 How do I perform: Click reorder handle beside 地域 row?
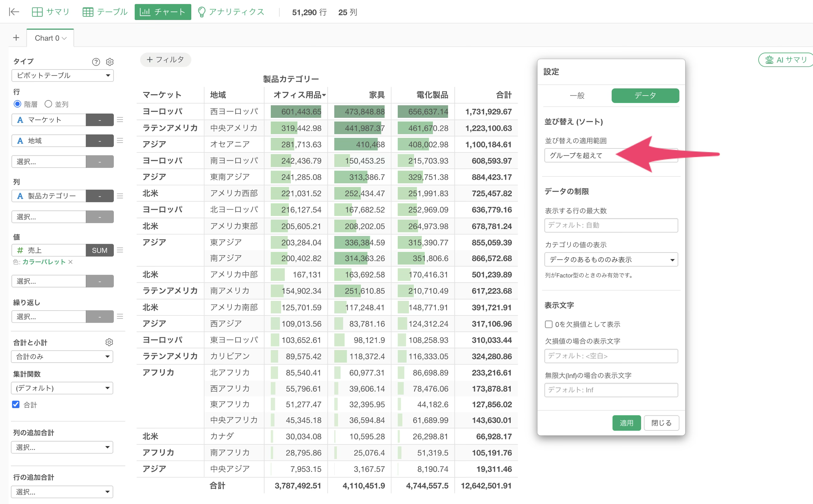point(120,141)
